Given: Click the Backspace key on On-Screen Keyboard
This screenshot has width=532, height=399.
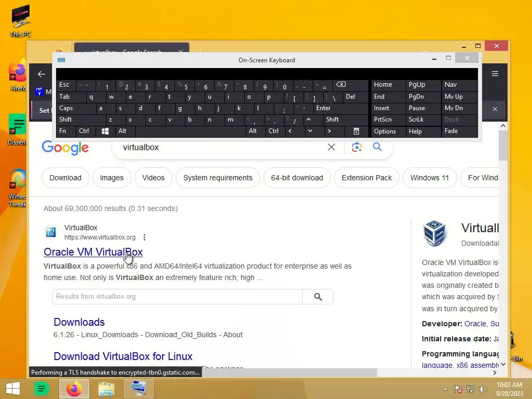Looking at the screenshot, I should pos(341,85).
